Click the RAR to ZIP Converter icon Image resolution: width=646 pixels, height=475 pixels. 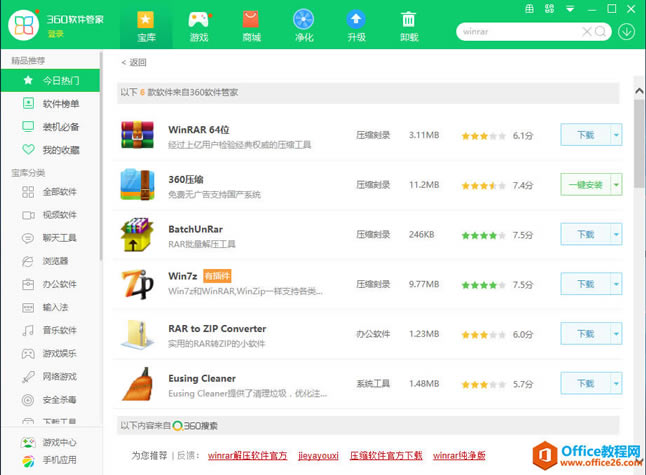pyautogui.click(x=137, y=334)
